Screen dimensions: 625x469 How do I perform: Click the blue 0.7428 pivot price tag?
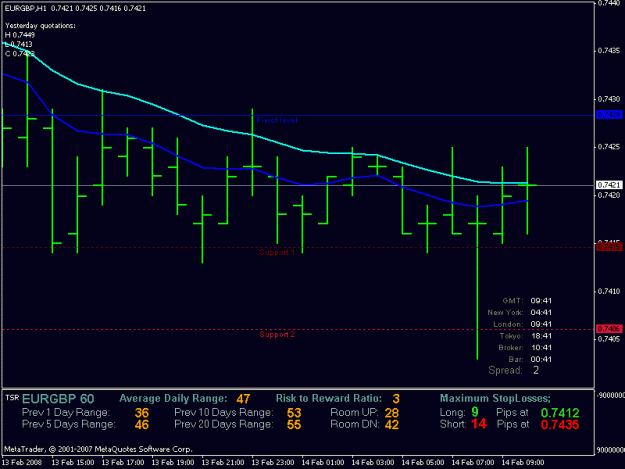[x=609, y=115]
